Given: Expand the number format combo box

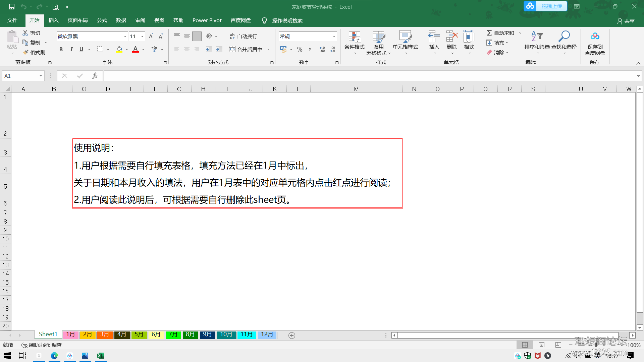Looking at the screenshot, I should pos(334,36).
